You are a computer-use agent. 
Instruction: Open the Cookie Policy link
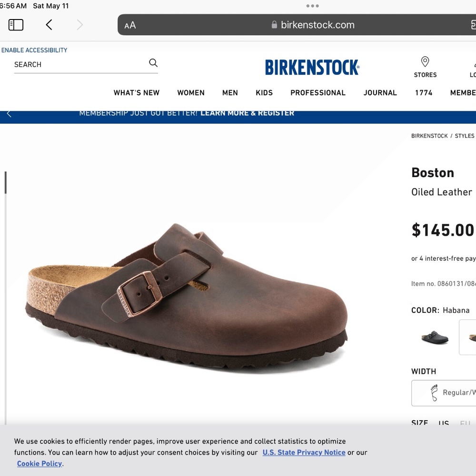(40, 464)
